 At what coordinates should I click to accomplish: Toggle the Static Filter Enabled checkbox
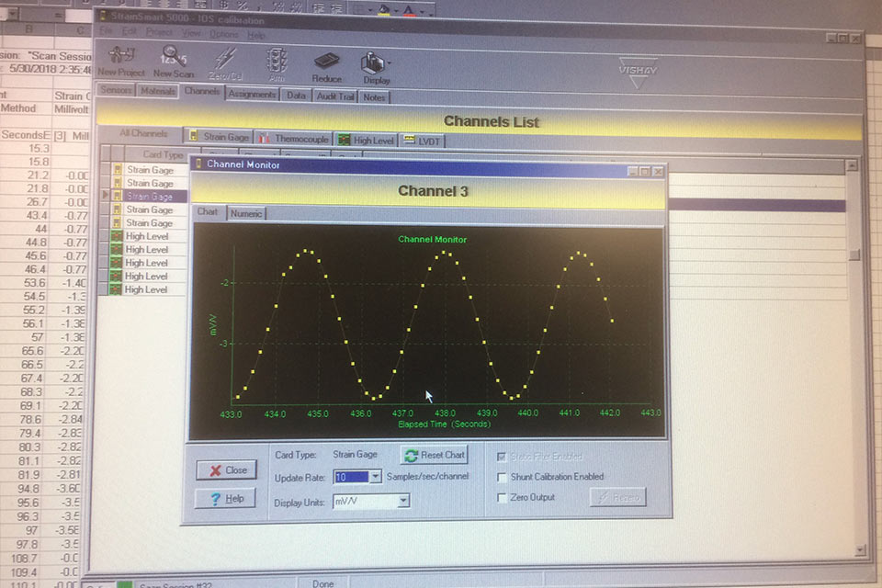click(x=502, y=457)
